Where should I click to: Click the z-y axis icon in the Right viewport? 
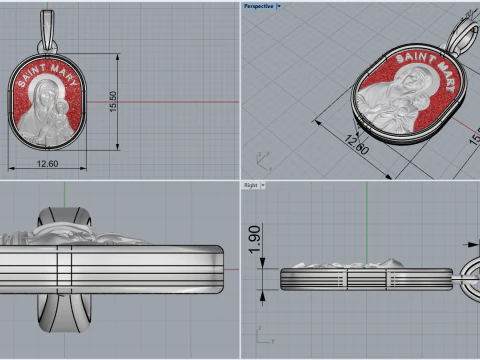click(x=265, y=335)
